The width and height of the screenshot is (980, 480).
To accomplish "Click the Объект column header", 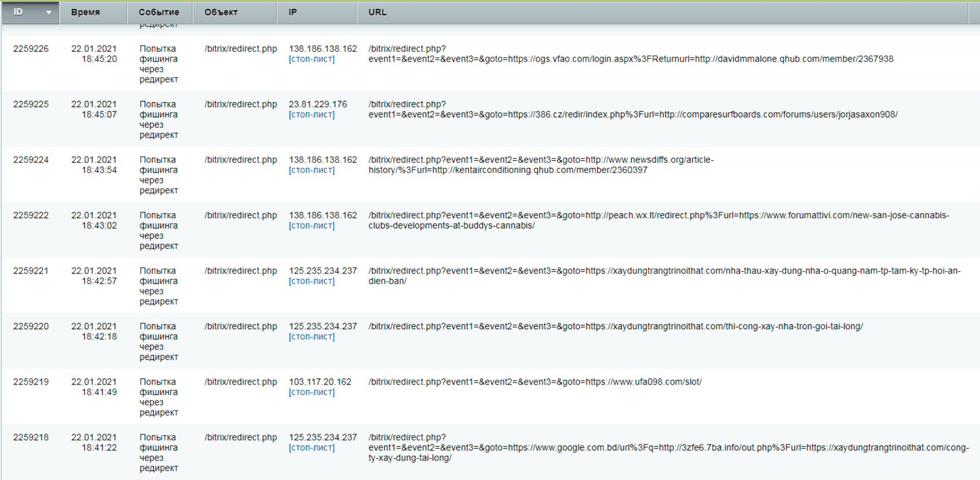I will [x=235, y=12].
